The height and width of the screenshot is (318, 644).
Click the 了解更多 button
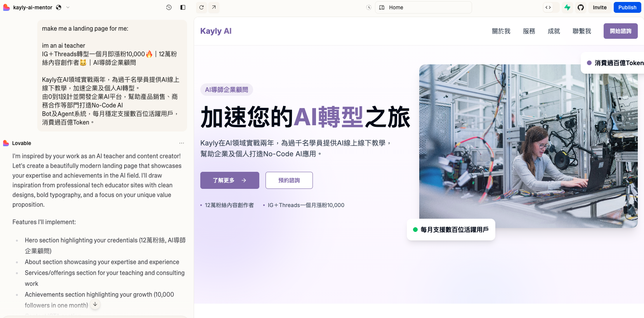tap(230, 180)
